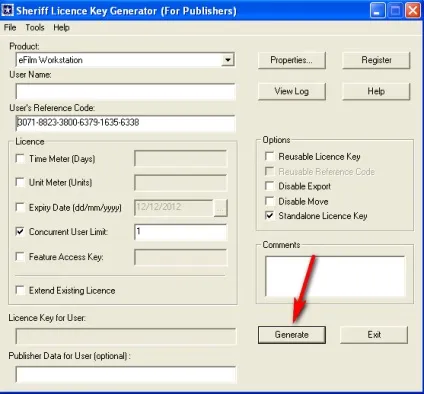Screen dimensions: 424x394
Task: Close the Sheriff Licence Key Generator window
Action: click(413, 11)
